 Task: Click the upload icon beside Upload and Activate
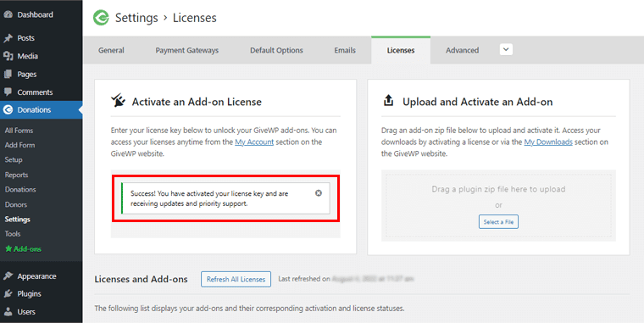389,100
